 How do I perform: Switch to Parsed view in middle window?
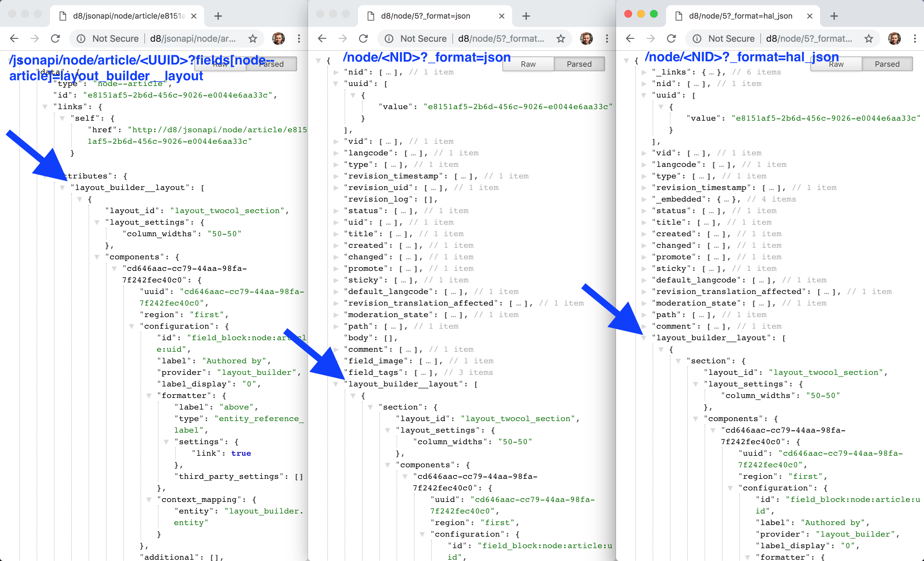coord(579,64)
